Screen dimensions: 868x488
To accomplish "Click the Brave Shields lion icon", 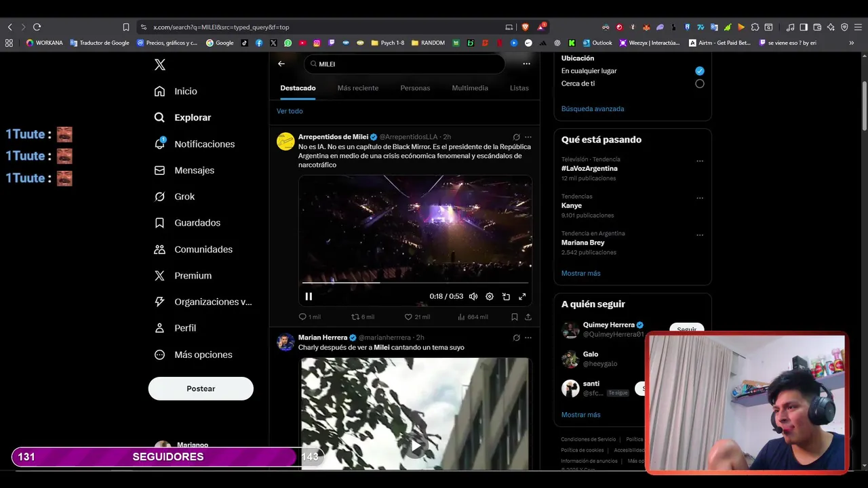I will [x=525, y=27].
